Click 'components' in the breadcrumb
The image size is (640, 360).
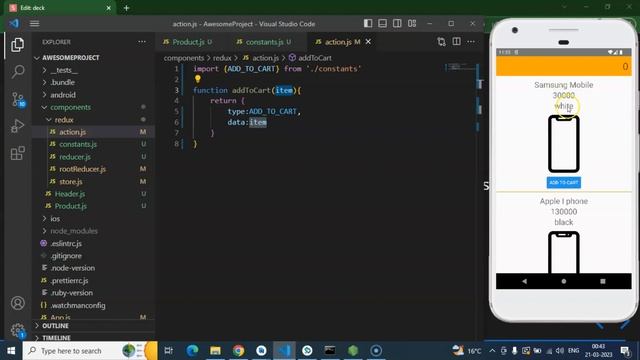[x=184, y=58]
